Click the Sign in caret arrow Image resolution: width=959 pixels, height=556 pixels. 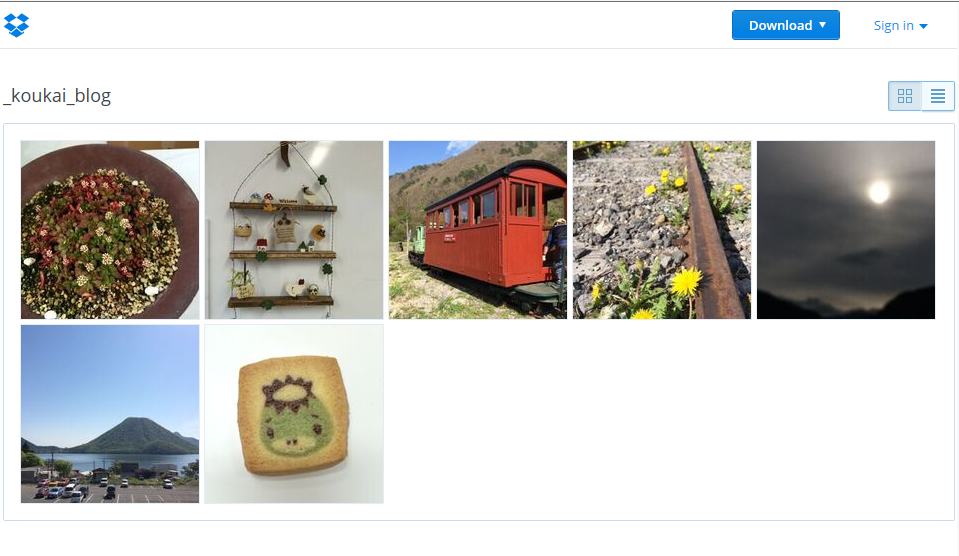(x=924, y=26)
